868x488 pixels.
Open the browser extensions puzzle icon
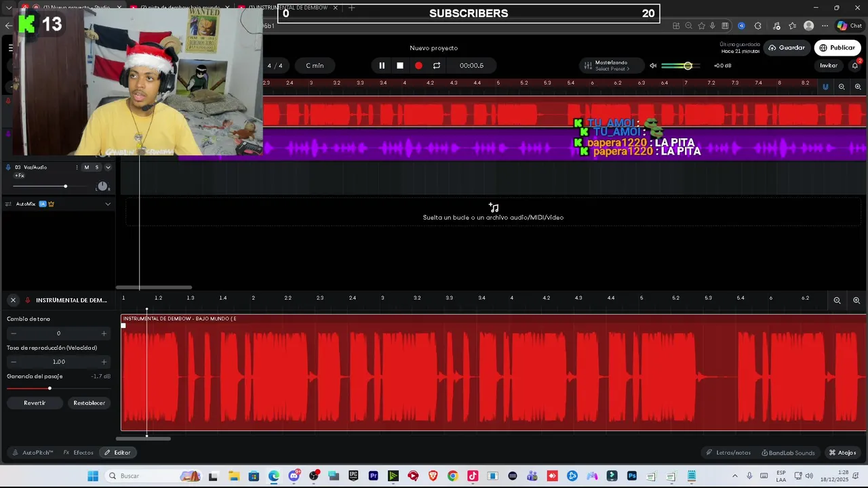click(757, 26)
